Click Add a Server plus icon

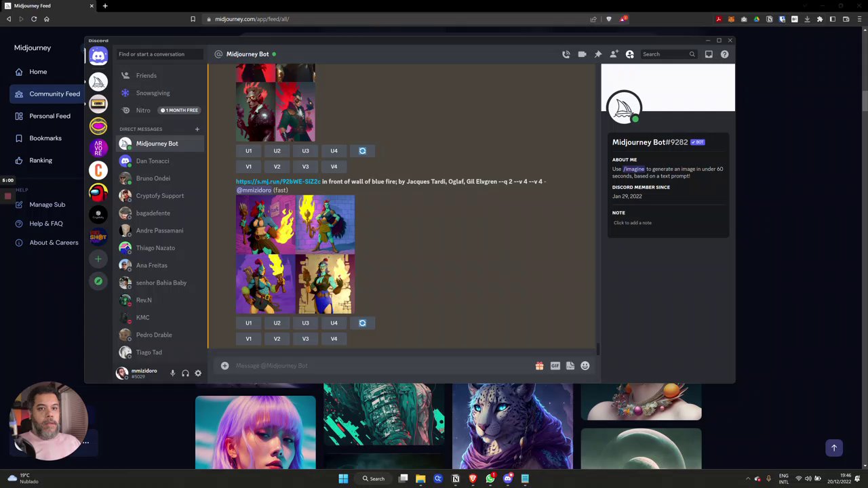(98, 259)
